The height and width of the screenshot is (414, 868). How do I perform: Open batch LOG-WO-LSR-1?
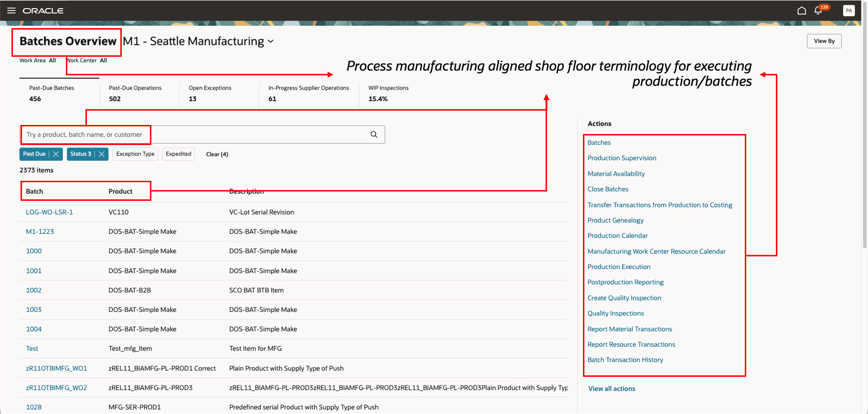(50, 212)
